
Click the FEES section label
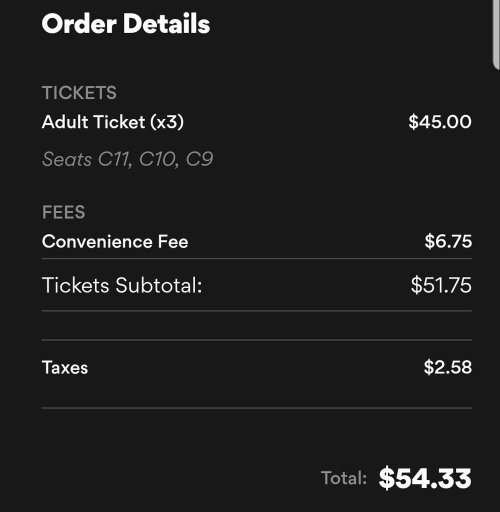(x=64, y=212)
